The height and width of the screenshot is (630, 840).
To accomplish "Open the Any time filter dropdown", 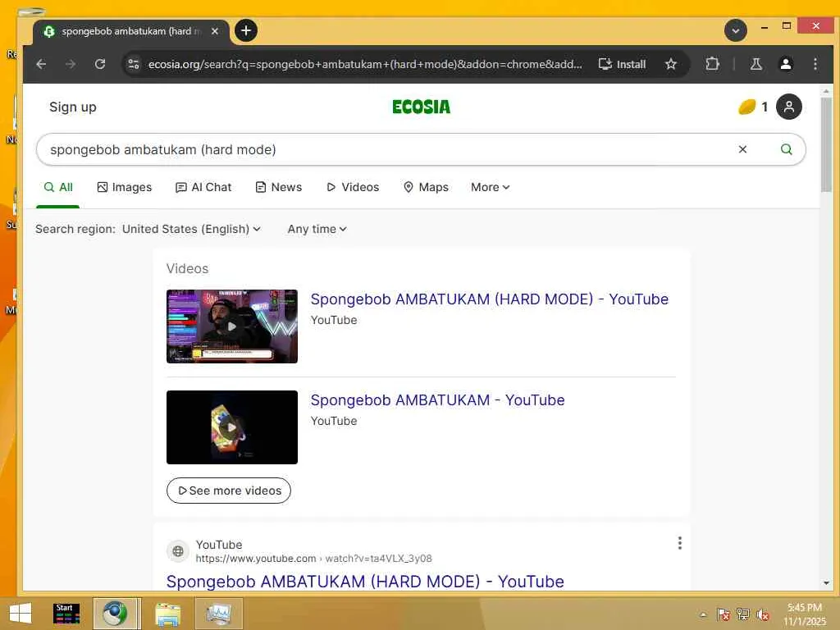I will click(x=317, y=230).
